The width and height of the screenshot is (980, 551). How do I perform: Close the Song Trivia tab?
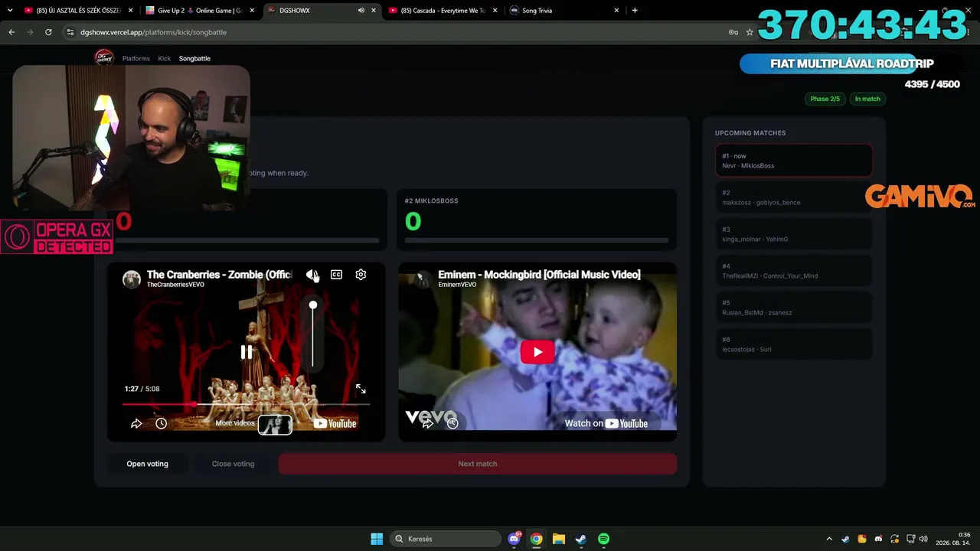(616, 11)
